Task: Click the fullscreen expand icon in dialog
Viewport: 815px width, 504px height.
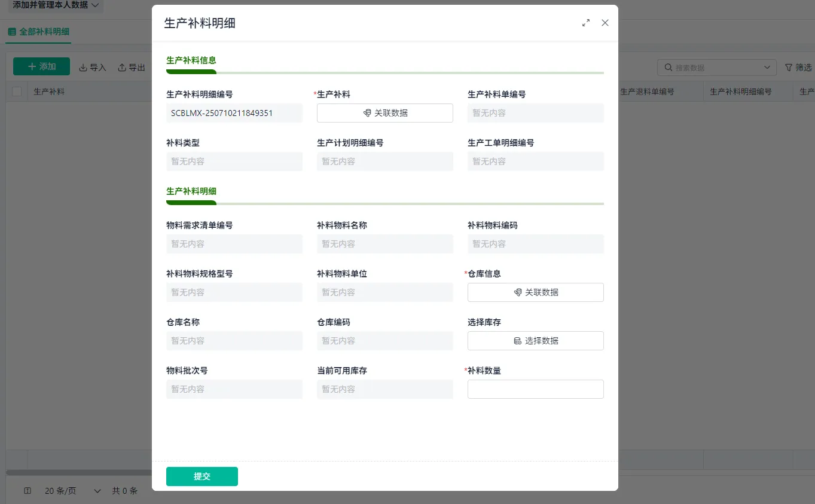Action: (586, 23)
